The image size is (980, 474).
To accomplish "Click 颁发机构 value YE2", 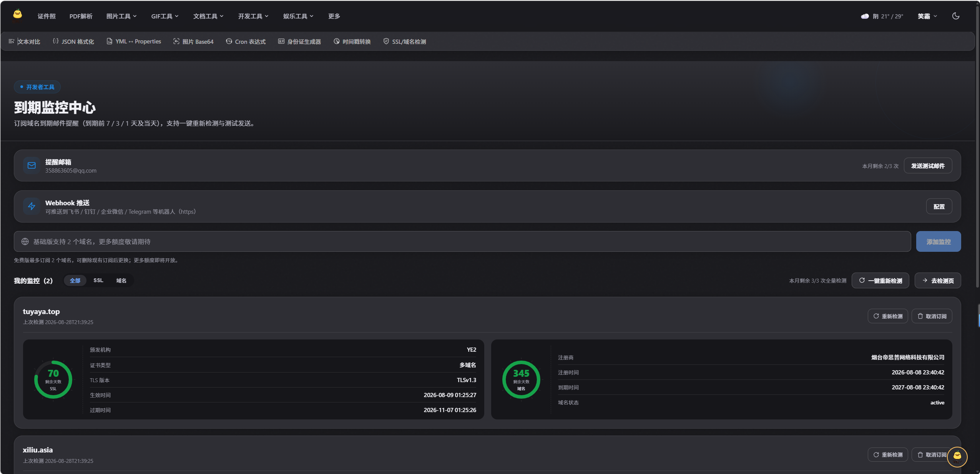I will click(x=471, y=349).
